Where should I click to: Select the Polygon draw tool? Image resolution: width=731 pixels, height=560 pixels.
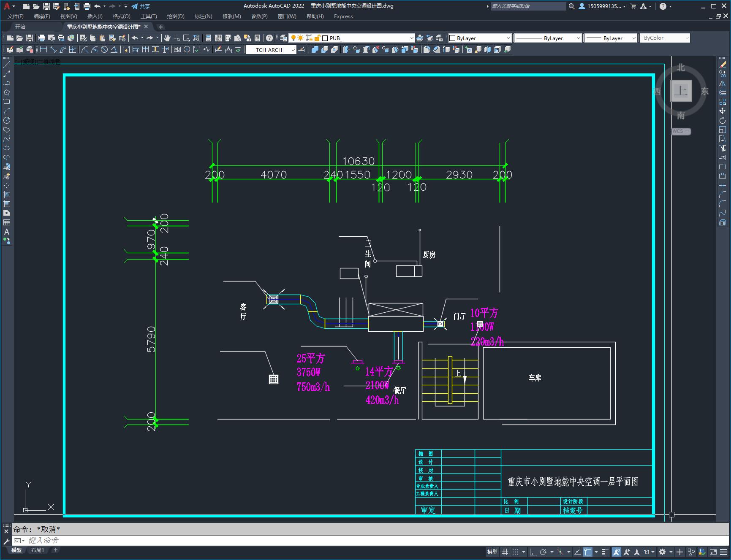(x=7, y=92)
